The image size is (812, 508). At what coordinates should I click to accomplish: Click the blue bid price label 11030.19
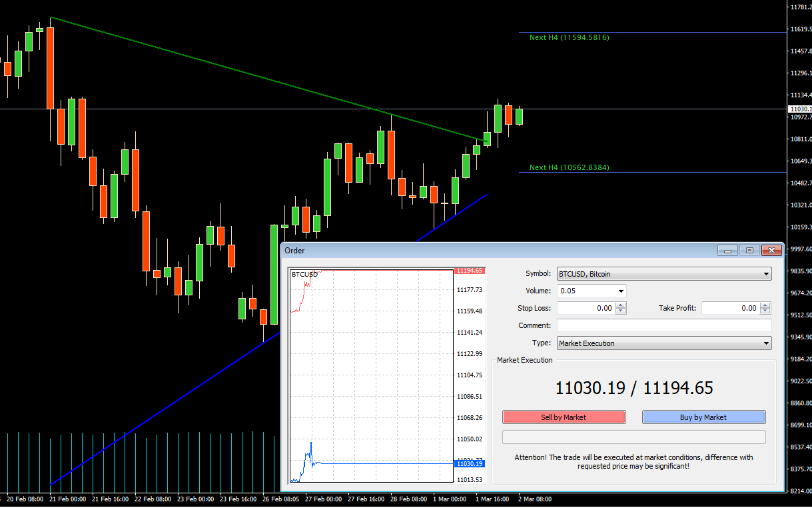point(468,463)
